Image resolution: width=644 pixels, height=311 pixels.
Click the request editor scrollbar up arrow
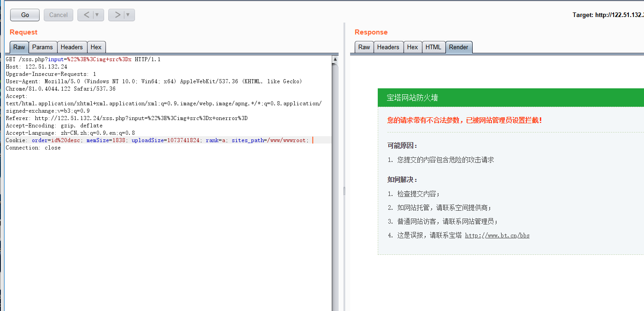(x=335, y=58)
